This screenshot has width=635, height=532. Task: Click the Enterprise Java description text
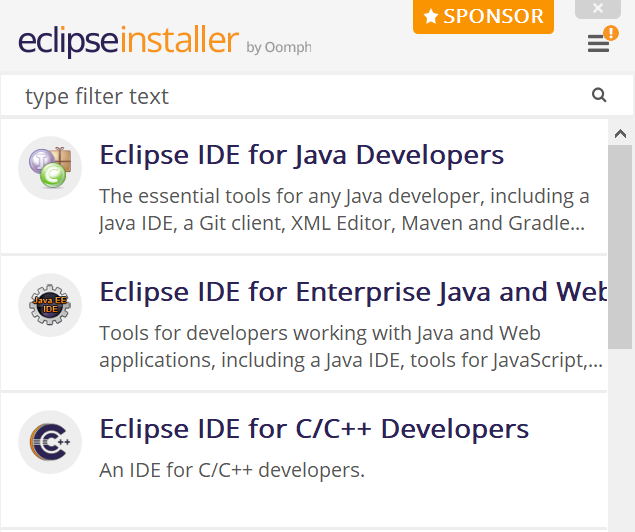pyautogui.click(x=351, y=347)
